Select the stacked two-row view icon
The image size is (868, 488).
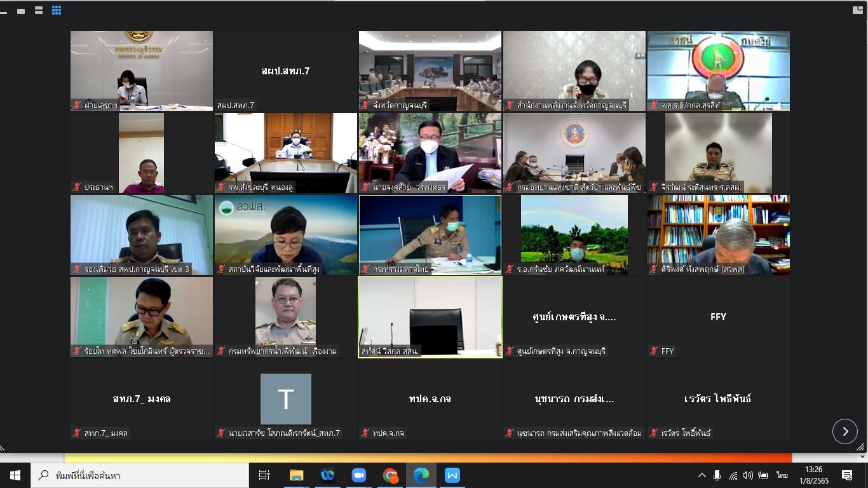click(x=39, y=10)
